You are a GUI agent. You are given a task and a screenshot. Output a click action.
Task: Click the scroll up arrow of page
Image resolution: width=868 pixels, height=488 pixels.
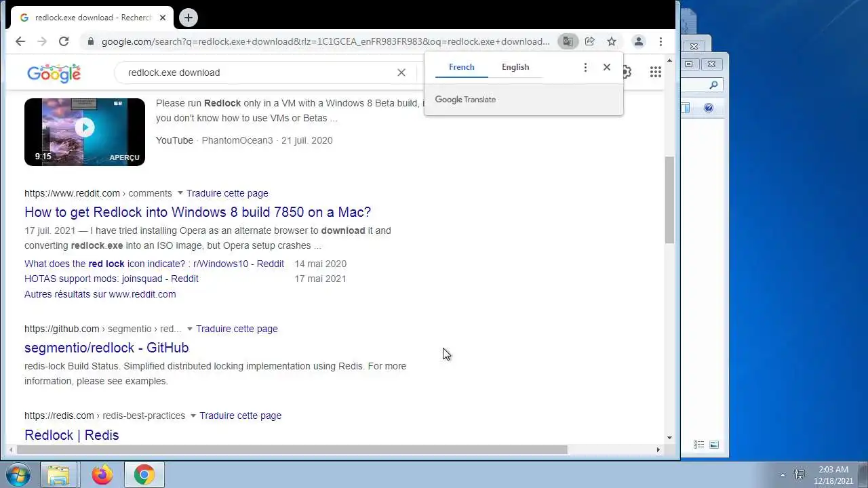(669, 62)
